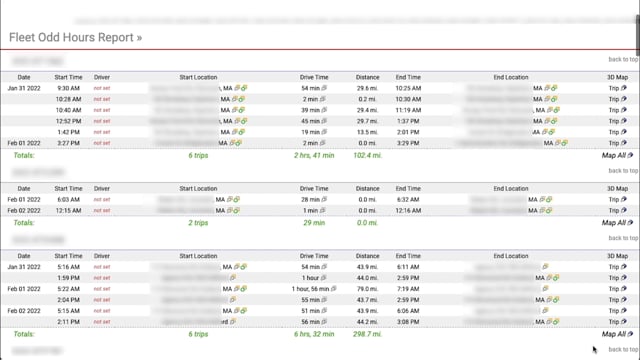Click yellow icon in 2:01 PM end location
Screen dimensions: 640x360
tap(545, 132)
